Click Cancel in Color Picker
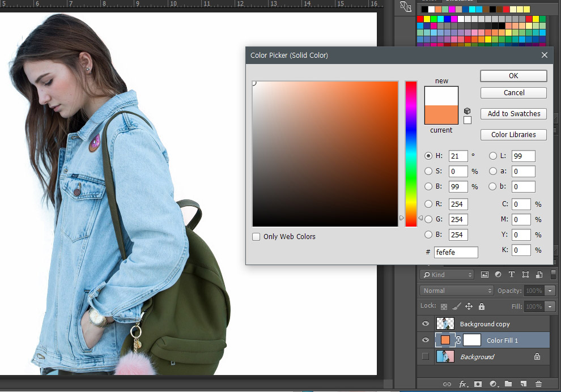This screenshot has height=392, width=561. pyautogui.click(x=513, y=93)
